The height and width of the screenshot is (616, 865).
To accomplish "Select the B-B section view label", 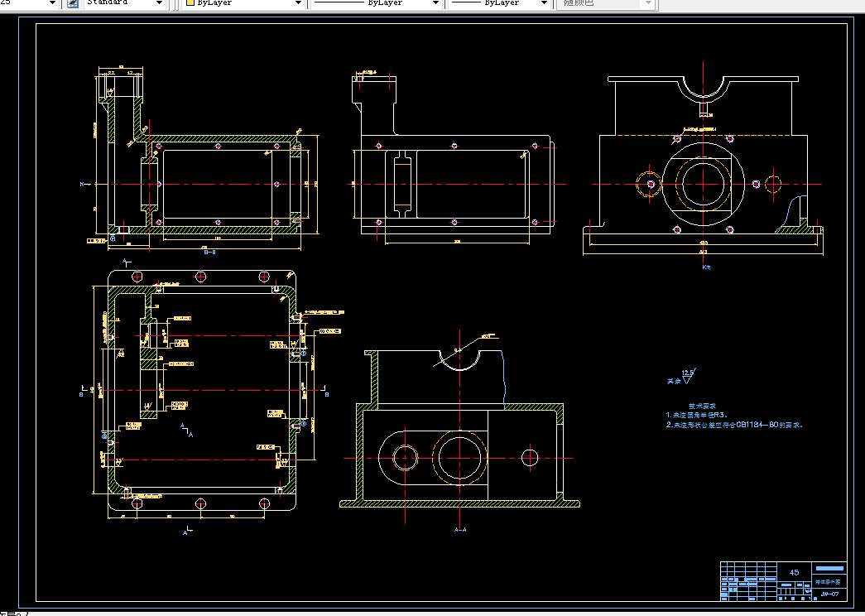I will (209, 252).
